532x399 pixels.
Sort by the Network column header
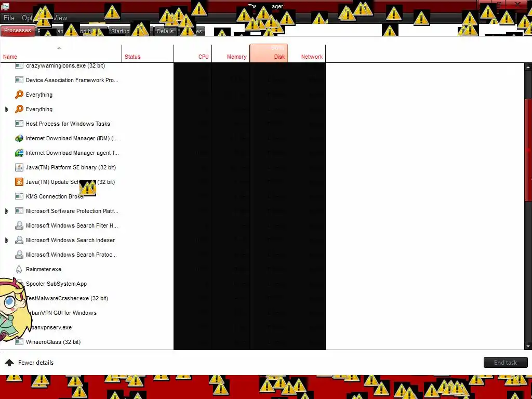307,54
